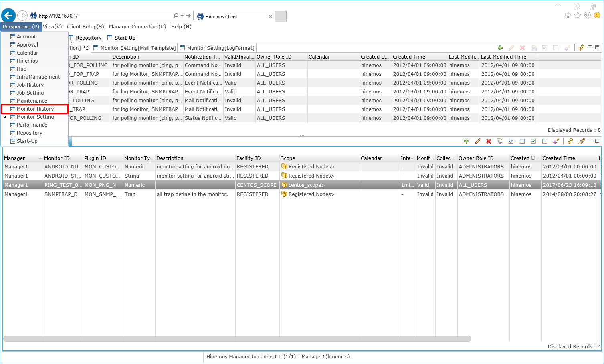The height and width of the screenshot is (364, 604).
Task: Open the Perspective (P) menu
Action: point(21,27)
